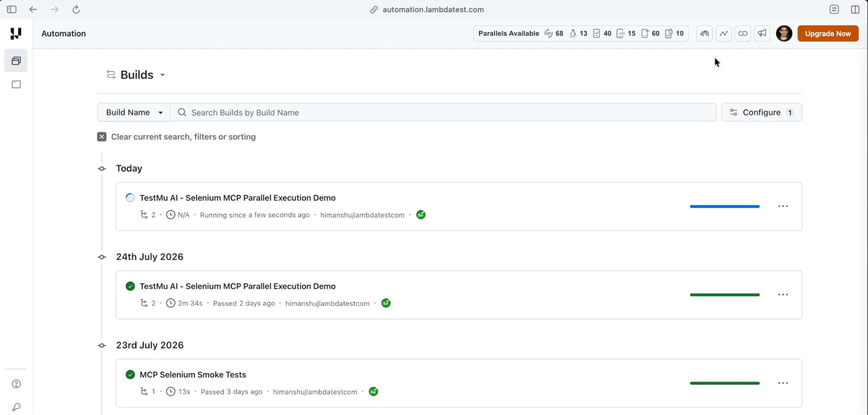Collapse the 24th July 2026 timeline group
This screenshot has height=415, width=868.
[102, 257]
